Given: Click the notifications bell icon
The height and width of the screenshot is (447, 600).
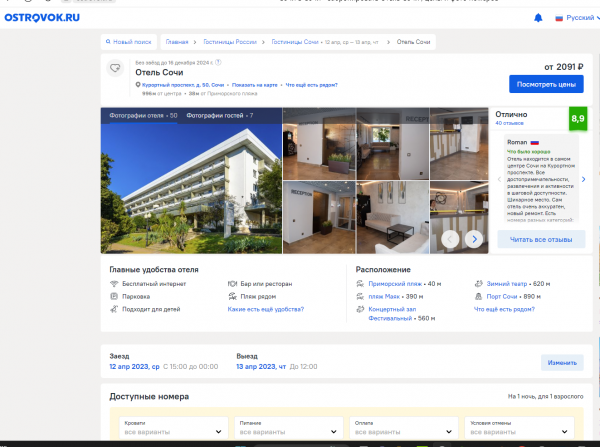Looking at the screenshot, I should tap(538, 18).
